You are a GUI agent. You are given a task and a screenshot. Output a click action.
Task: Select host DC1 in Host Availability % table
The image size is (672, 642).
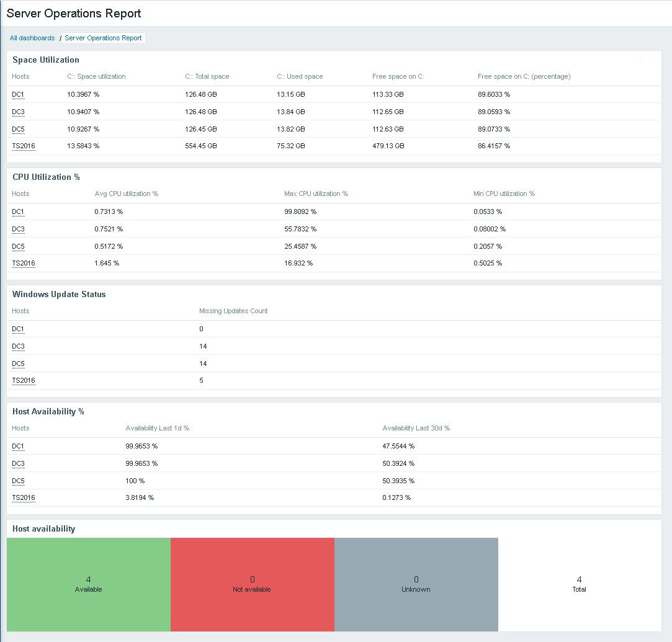pos(18,446)
